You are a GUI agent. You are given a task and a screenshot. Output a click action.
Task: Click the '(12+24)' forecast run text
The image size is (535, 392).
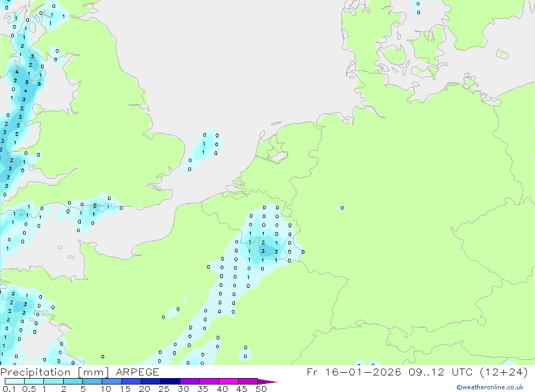pos(503,372)
